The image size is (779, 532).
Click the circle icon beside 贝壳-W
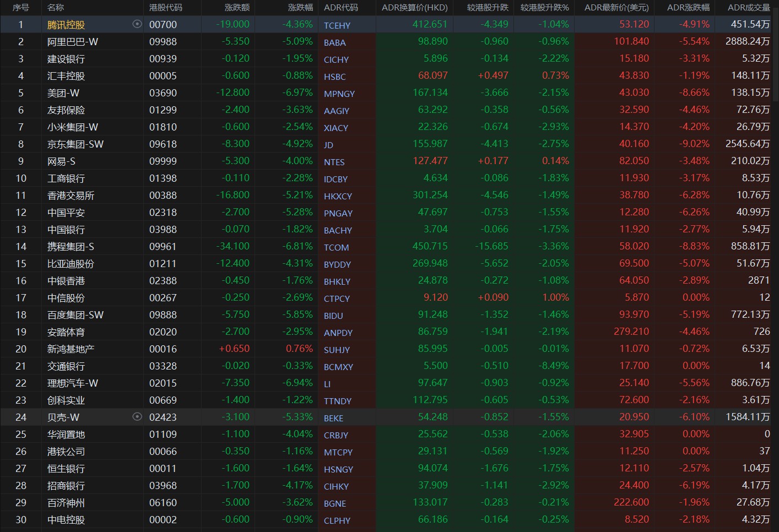click(137, 417)
